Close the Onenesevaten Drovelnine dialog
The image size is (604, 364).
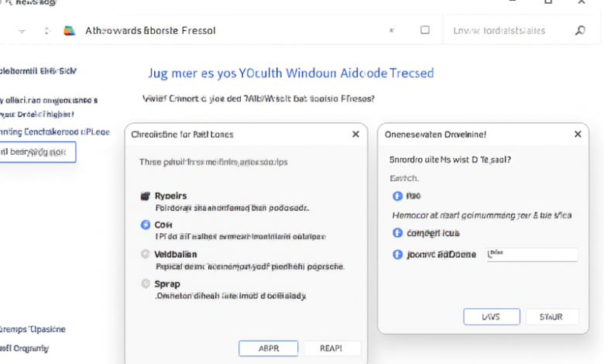coord(578,134)
